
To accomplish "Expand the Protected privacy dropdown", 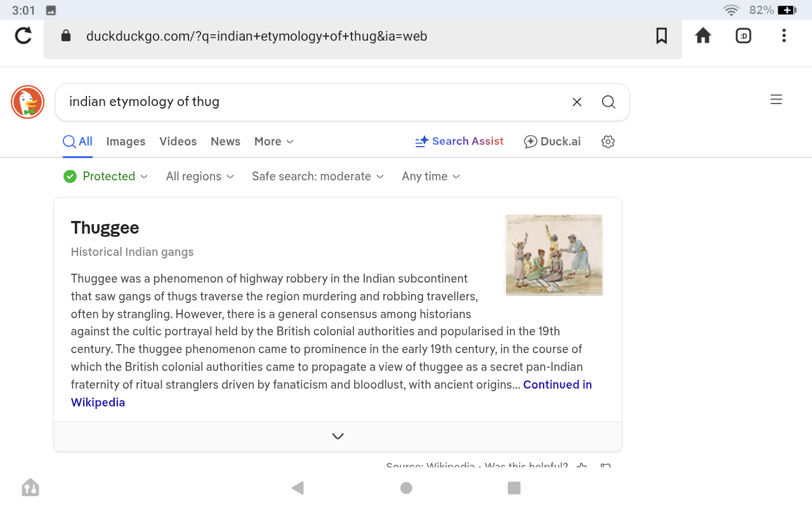I will tap(106, 177).
